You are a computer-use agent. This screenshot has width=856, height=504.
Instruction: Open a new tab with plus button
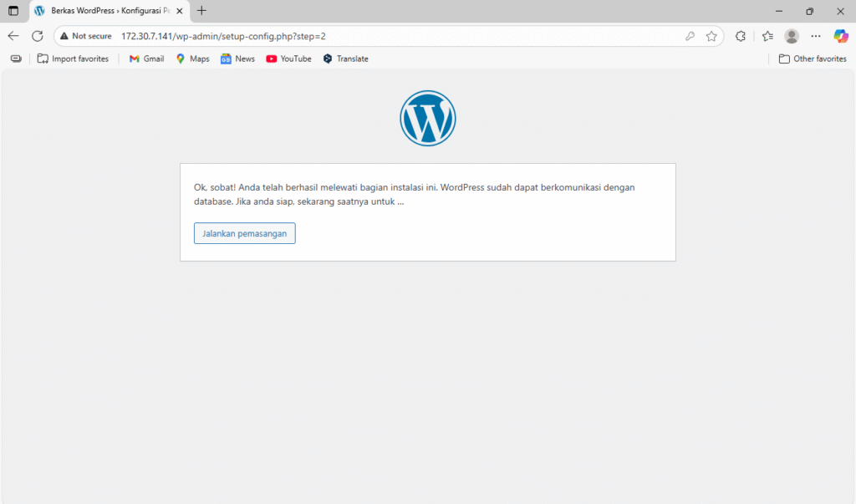(201, 11)
